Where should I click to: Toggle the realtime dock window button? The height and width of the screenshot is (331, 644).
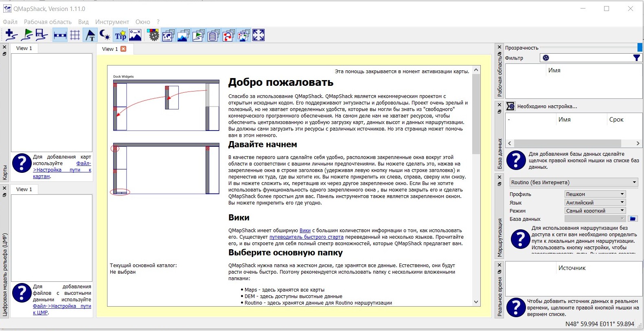[243, 35]
